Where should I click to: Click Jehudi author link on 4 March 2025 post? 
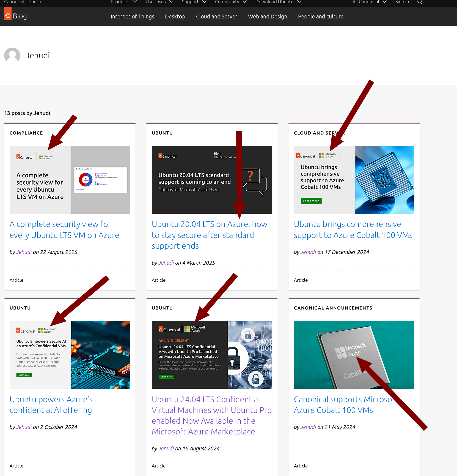pos(166,263)
